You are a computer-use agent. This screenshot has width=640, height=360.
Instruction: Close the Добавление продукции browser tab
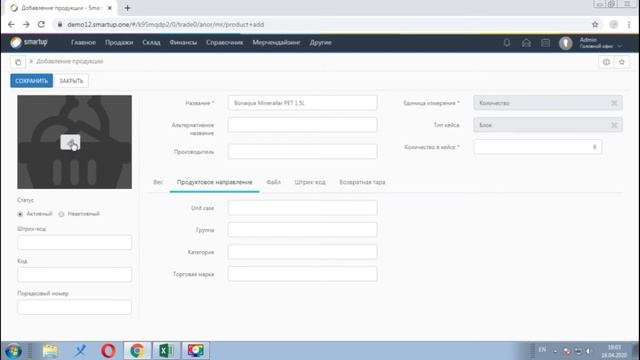click(x=109, y=8)
